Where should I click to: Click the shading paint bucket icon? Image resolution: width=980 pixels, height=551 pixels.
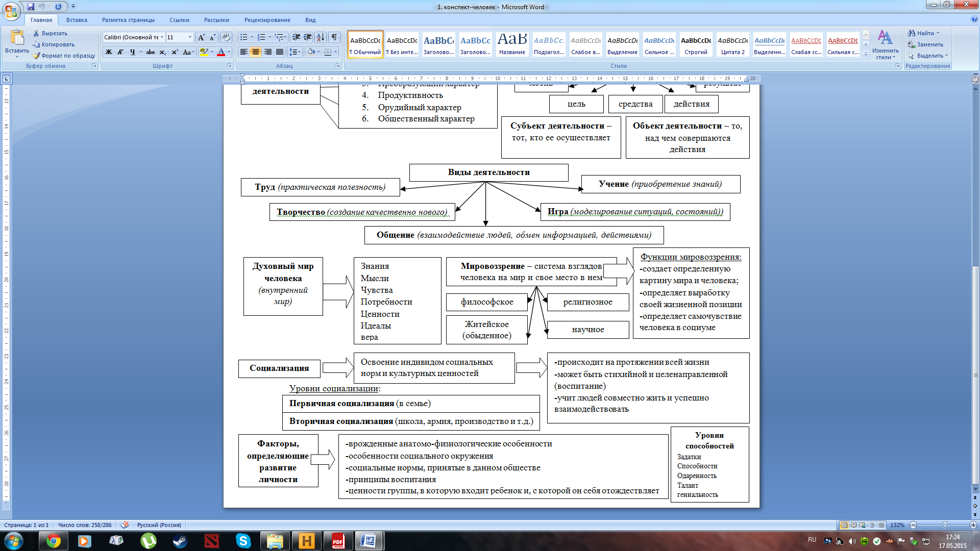[x=311, y=52]
